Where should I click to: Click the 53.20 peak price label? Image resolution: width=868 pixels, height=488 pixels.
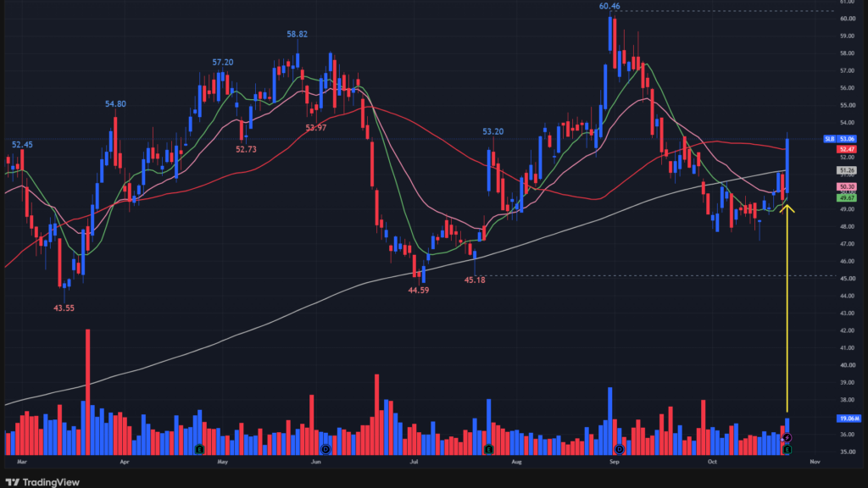point(492,131)
